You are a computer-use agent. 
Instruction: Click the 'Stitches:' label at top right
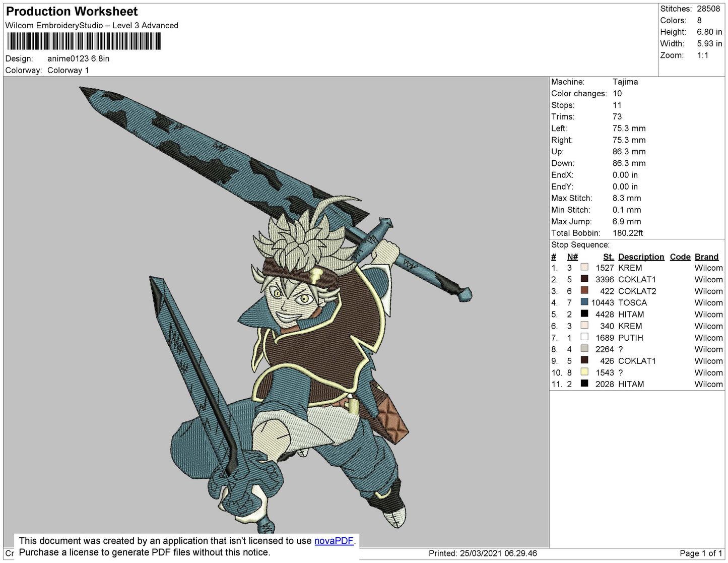click(x=676, y=9)
